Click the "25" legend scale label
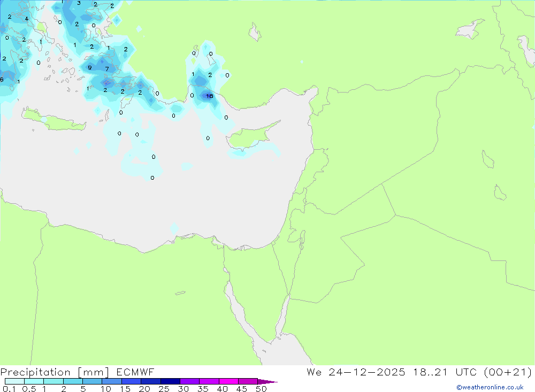Viewport: 535px width, 392px height. coord(164,389)
